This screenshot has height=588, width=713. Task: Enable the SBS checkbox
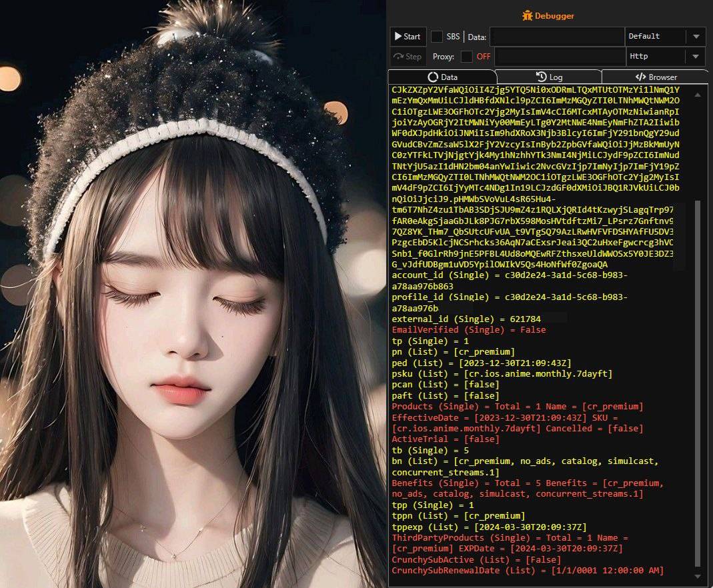coord(437,37)
